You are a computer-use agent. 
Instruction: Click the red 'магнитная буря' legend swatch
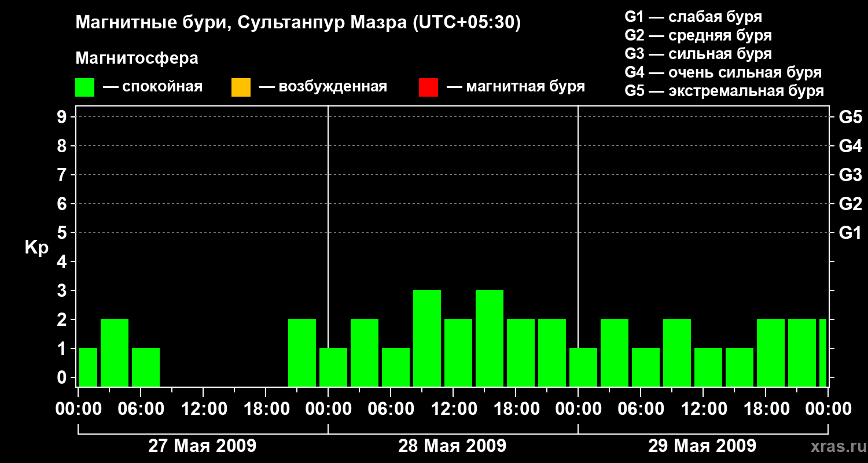[x=428, y=87]
